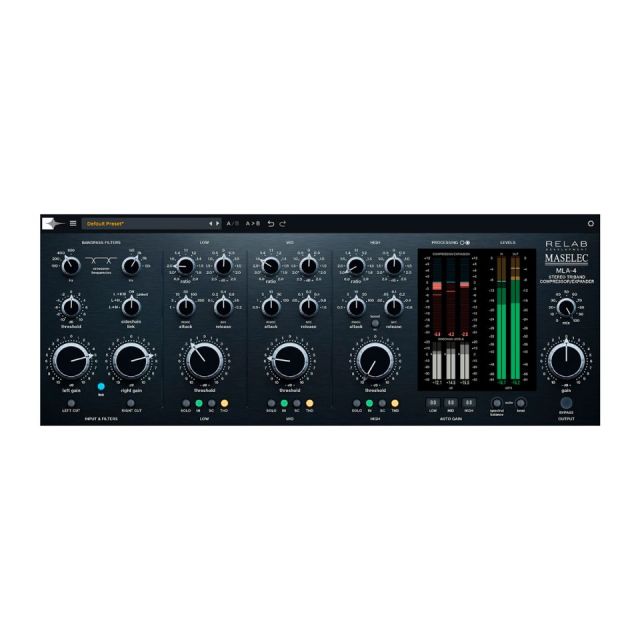The height and width of the screenshot is (640, 640).
Task: Open settings via the top-right circle icon
Action: click(590, 224)
